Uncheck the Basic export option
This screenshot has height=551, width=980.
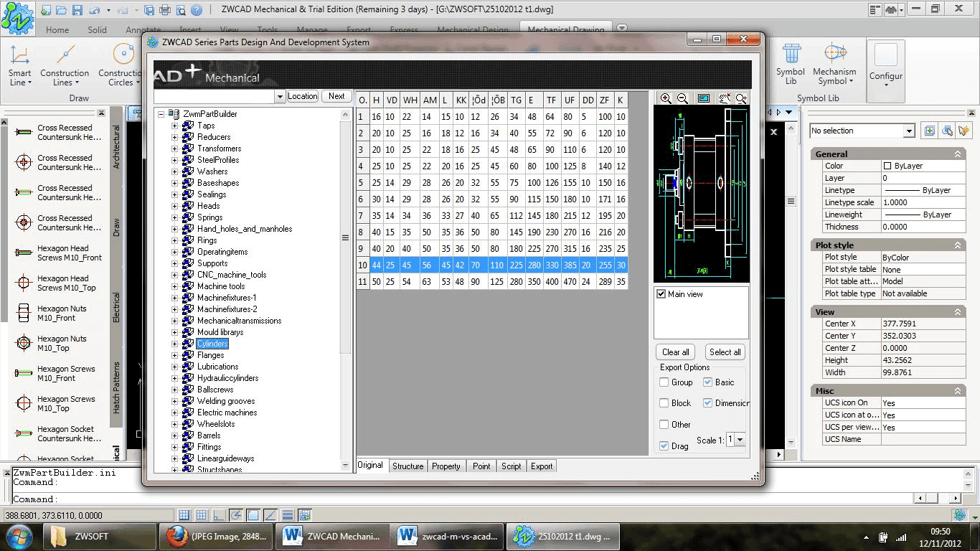(x=707, y=382)
